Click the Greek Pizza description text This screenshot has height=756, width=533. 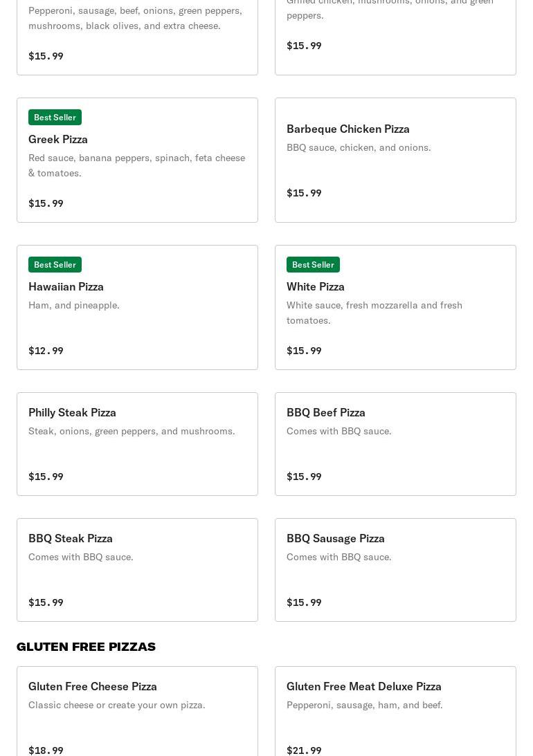(137, 165)
